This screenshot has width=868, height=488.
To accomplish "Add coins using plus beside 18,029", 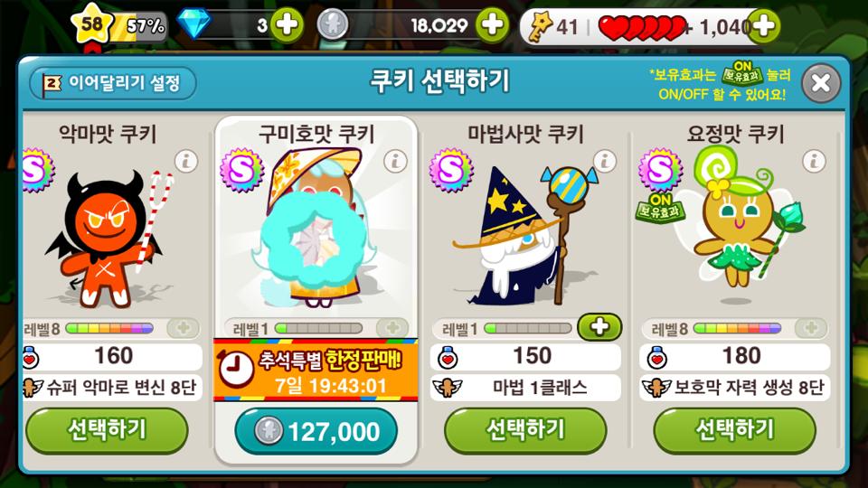I will tap(493, 25).
